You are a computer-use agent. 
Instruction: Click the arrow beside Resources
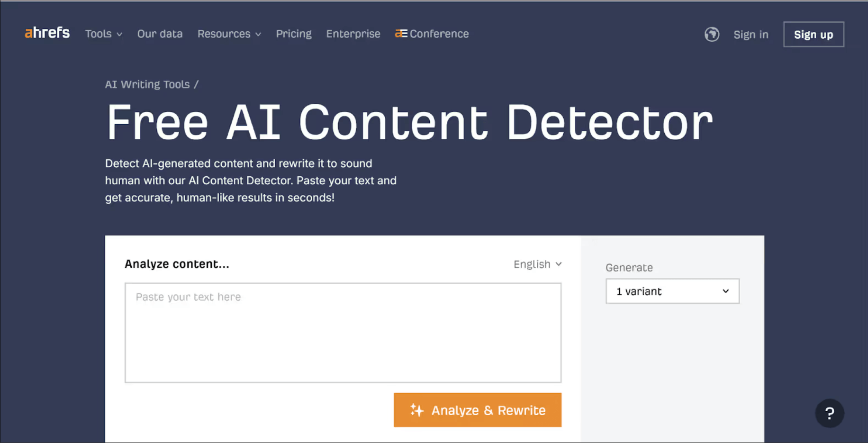pos(258,35)
